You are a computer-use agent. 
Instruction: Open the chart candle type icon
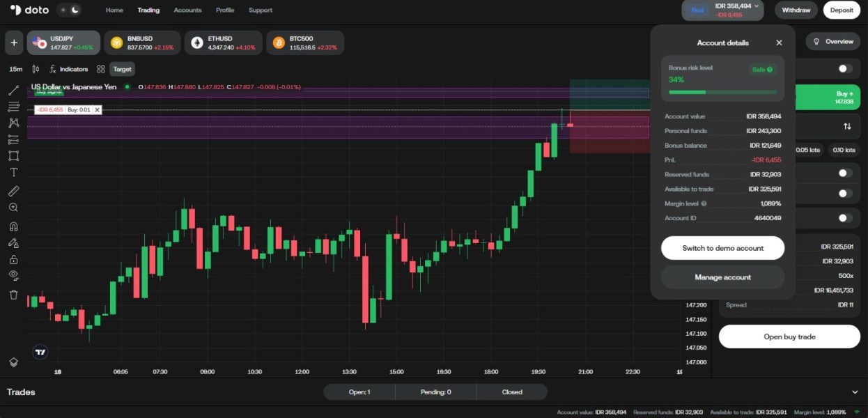click(36, 69)
